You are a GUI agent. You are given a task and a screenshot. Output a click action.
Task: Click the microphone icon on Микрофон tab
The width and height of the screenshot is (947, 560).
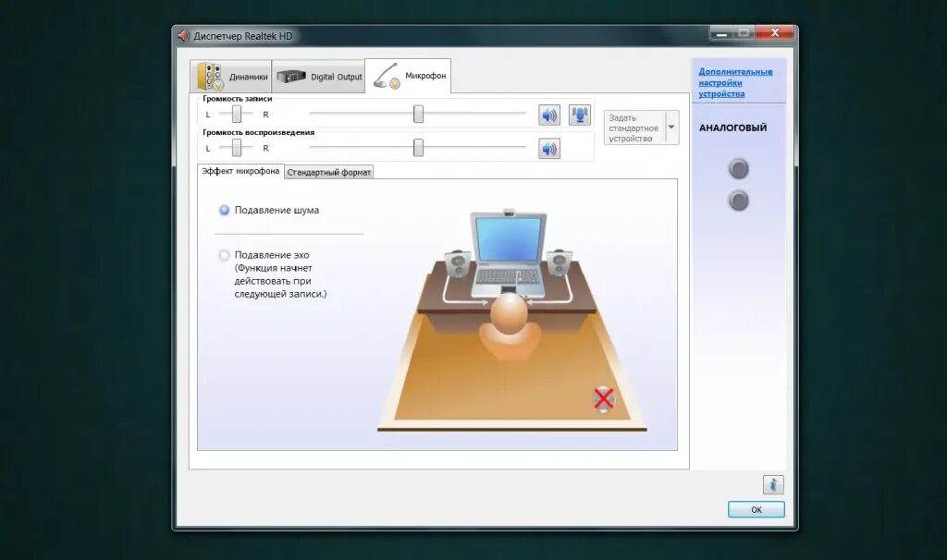click(x=386, y=76)
